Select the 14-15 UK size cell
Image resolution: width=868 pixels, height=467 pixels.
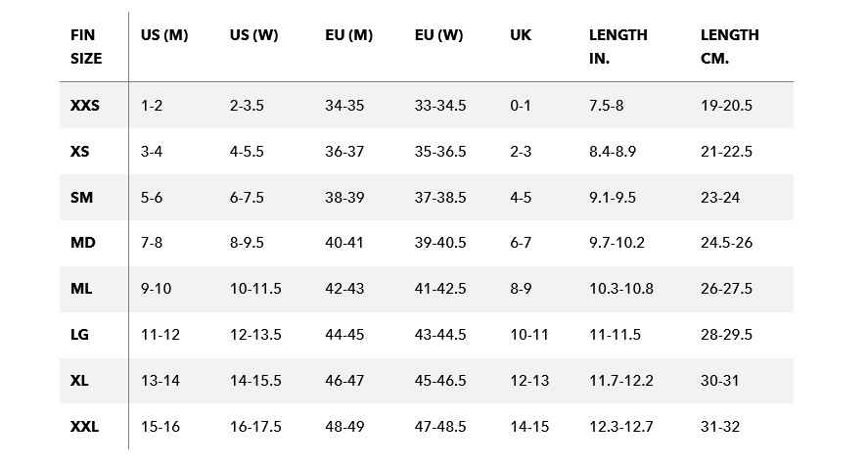point(529,427)
